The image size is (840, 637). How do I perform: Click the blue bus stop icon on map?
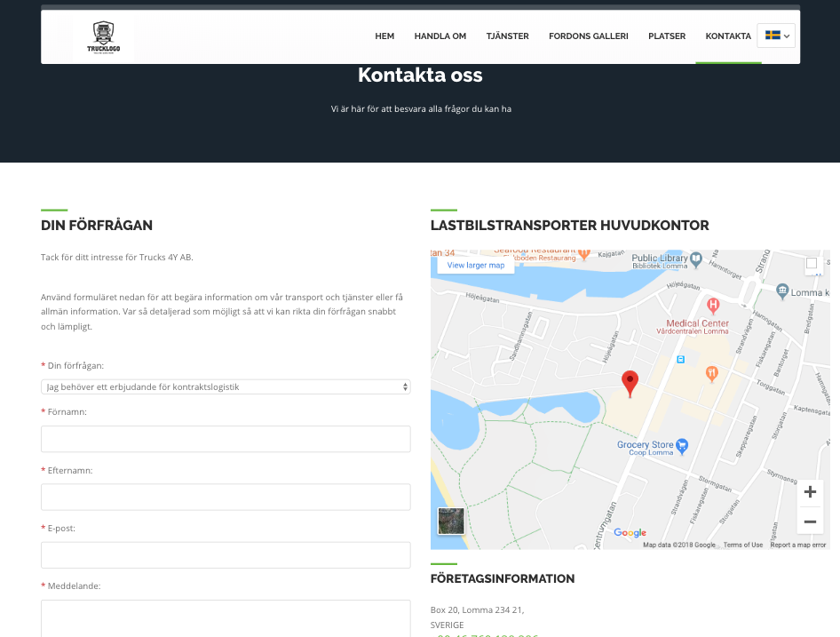tap(681, 360)
